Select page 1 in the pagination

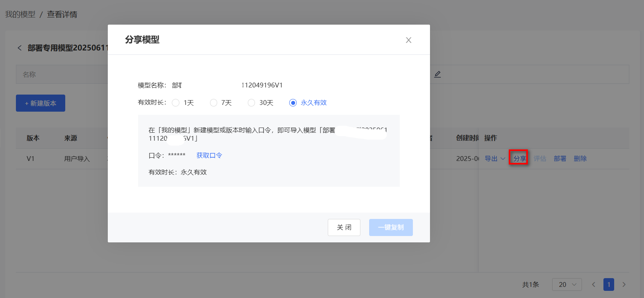pyautogui.click(x=609, y=284)
